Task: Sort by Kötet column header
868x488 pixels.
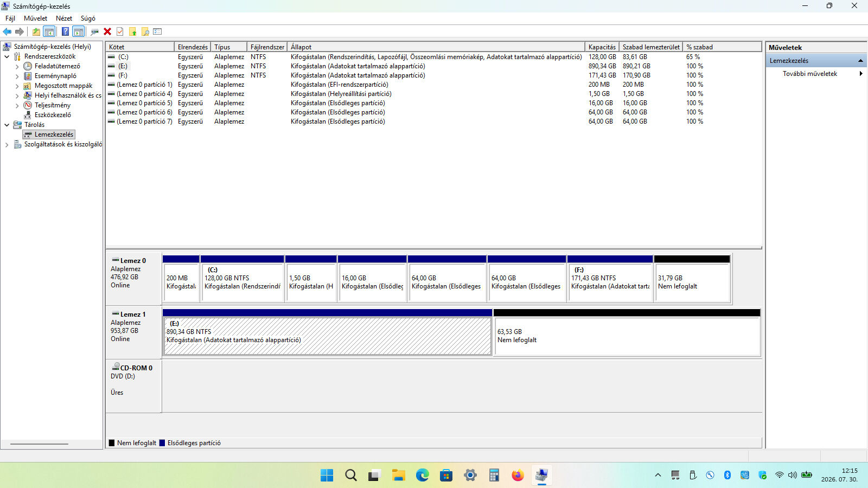Action: (x=140, y=47)
